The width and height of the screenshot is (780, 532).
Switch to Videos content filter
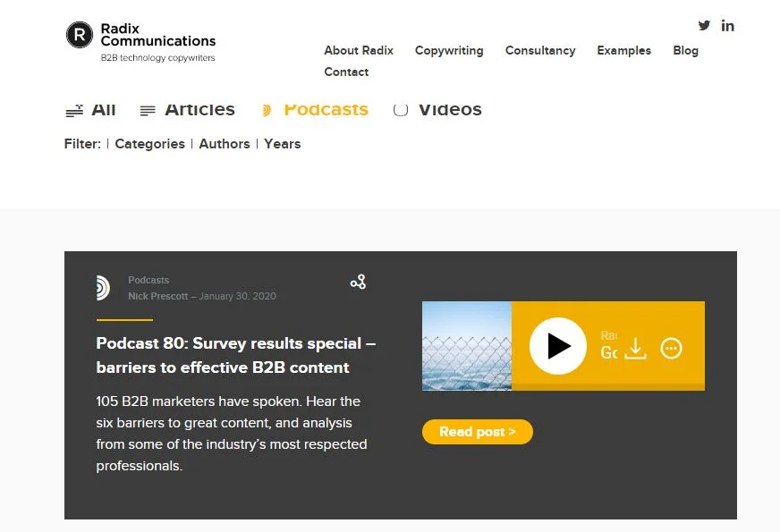coord(437,110)
